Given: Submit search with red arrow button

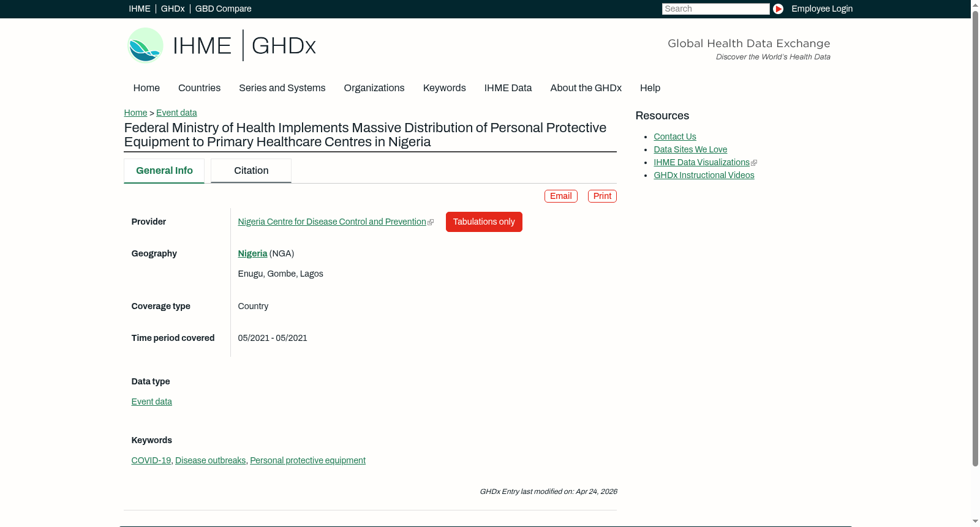Looking at the screenshot, I should point(778,9).
